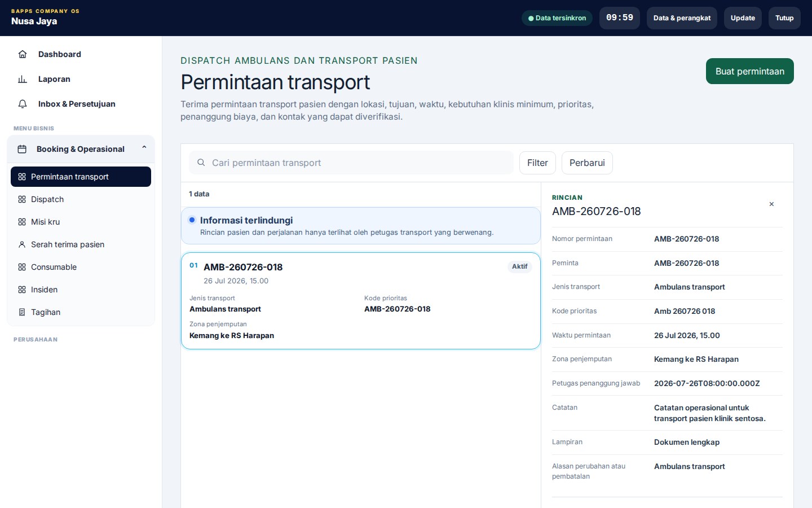Viewport: 812px width, 508px height.
Task: Click Zona penjemputan value in Rincian panel
Action: (x=696, y=359)
